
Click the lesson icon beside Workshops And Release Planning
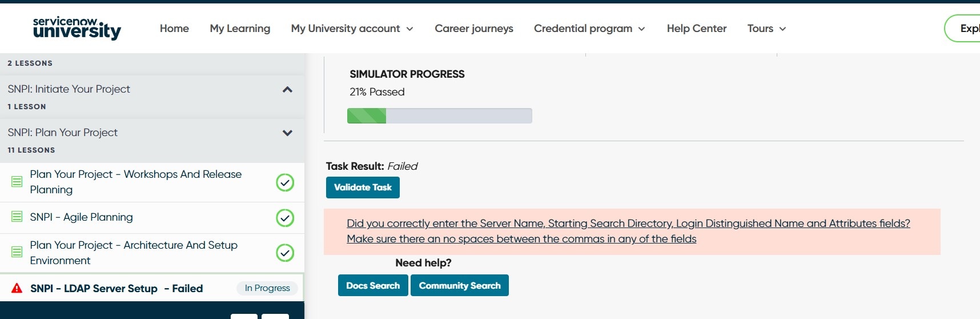(17, 182)
